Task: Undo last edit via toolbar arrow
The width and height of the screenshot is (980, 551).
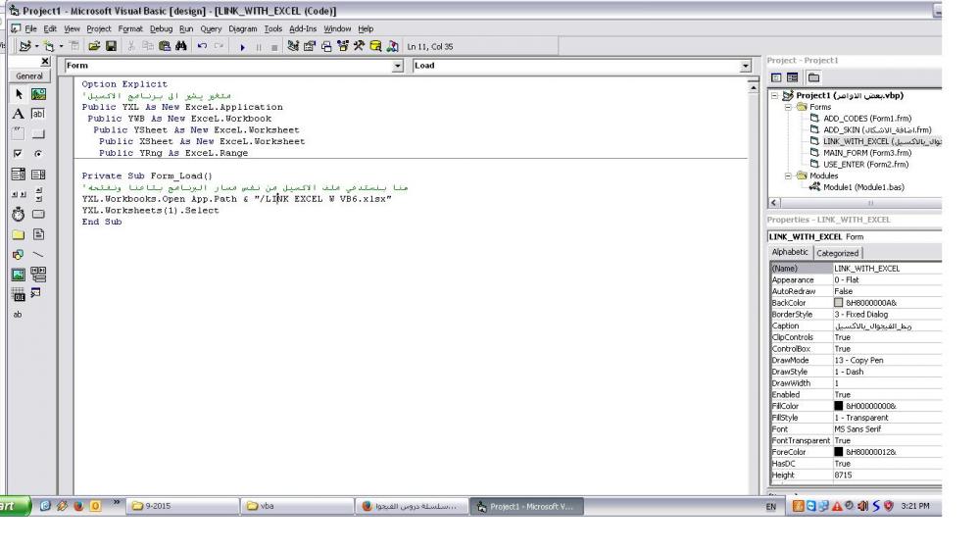Action: (202, 46)
